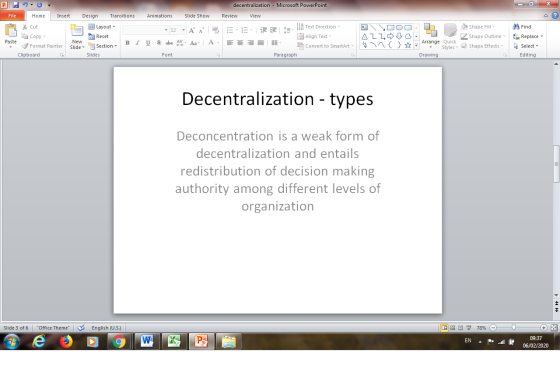The image size is (560, 386).
Task: Select the Text Box shape in gallery
Action: pyautogui.click(x=364, y=27)
